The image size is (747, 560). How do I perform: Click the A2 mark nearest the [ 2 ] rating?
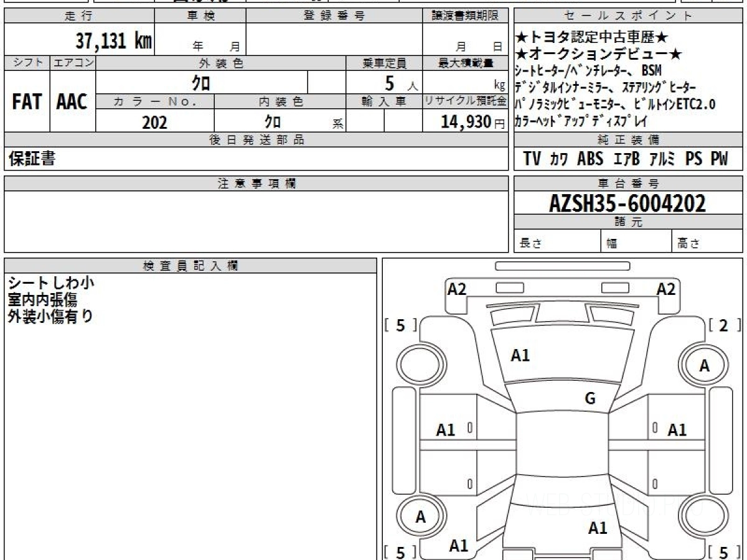[666, 289]
